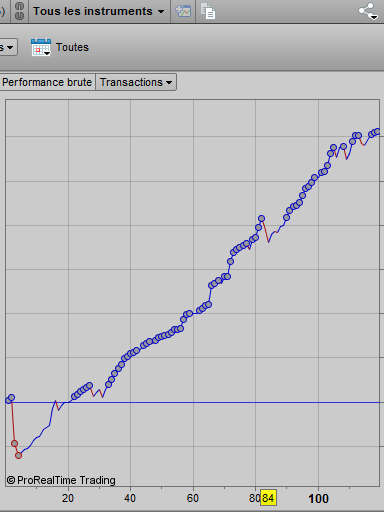The height and width of the screenshot is (512, 384).
Task: Open the Tous les instruments dropdown
Action: (99, 11)
